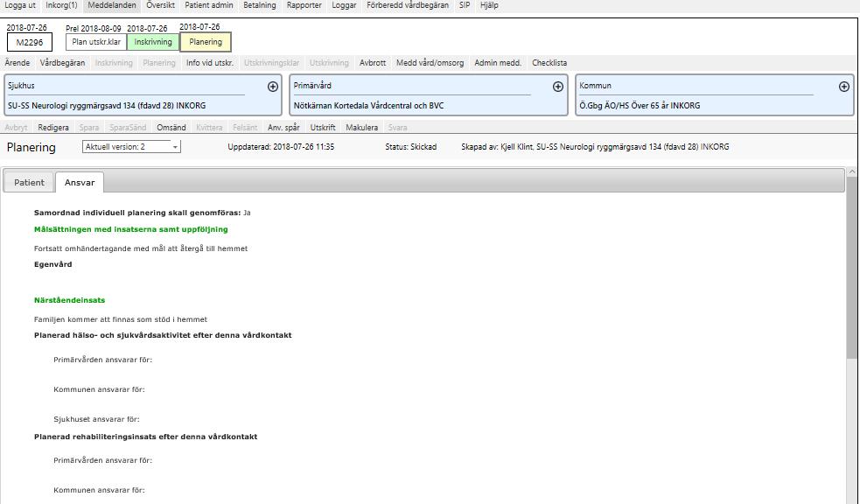This screenshot has width=860, height=504.
Task: Open Anv. spår action
Action: 283,127
